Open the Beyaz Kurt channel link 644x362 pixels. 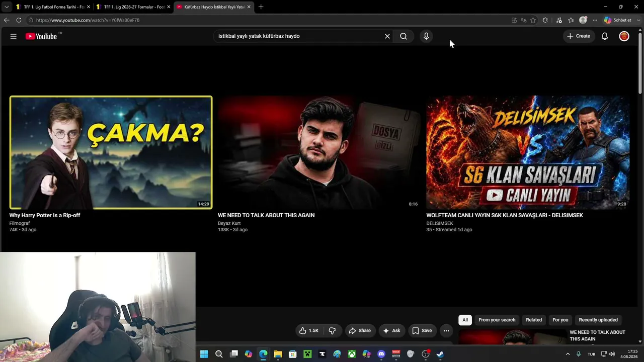pos(229,223)
